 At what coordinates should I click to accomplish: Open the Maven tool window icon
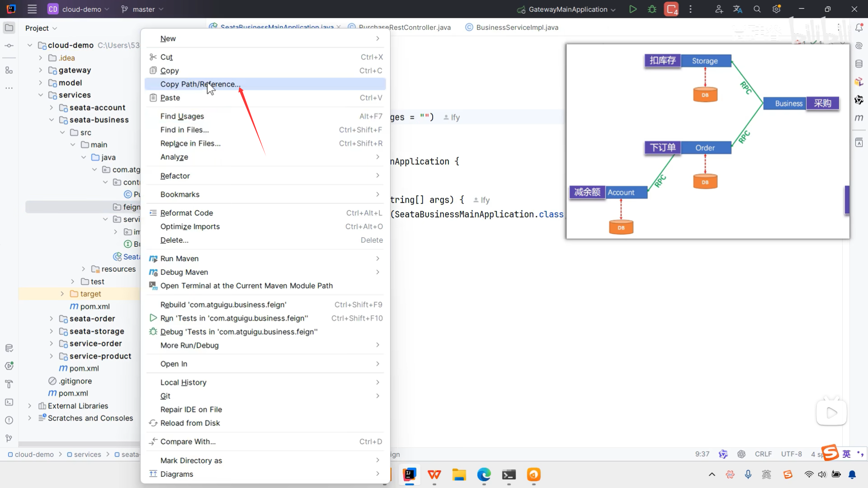(859, 117)
